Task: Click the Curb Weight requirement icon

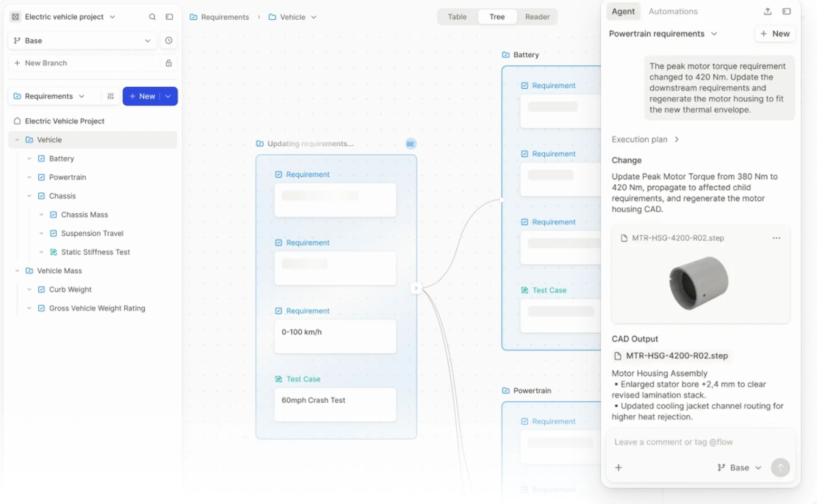Action: pos(41,289)
